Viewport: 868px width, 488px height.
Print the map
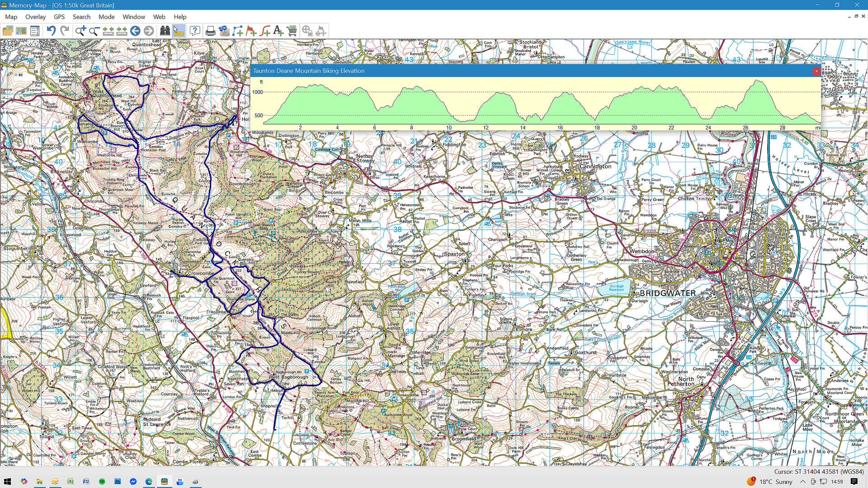tap(210, 31)
